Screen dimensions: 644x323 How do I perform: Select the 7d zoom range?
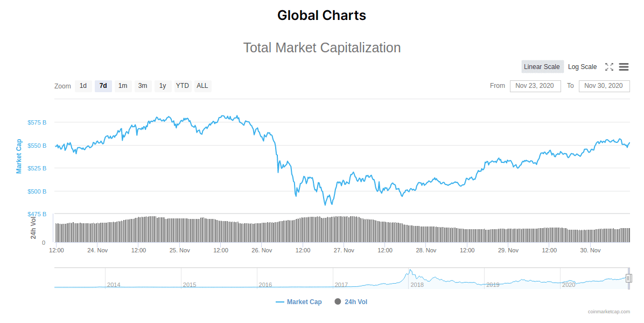tap(103, 86)
